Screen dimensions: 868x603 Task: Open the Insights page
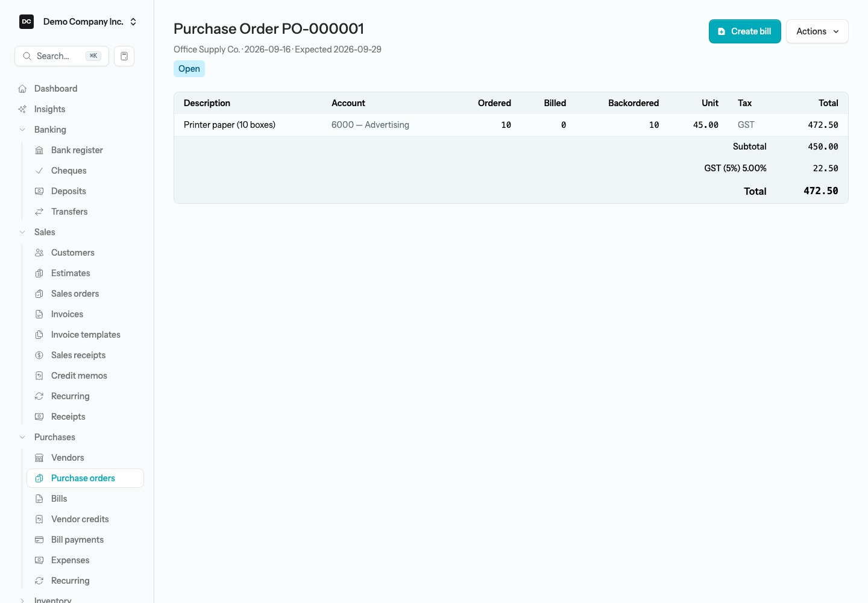click(49, 109)
